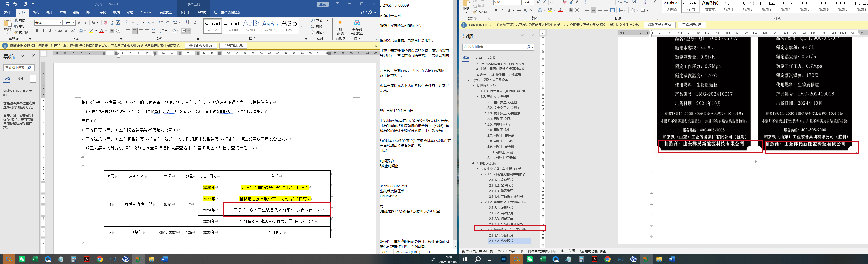Apply distributed alignment in 文档1 Word ribbon
The height and width of the screenshot is (264, 868).
click(x=154, y=31)
